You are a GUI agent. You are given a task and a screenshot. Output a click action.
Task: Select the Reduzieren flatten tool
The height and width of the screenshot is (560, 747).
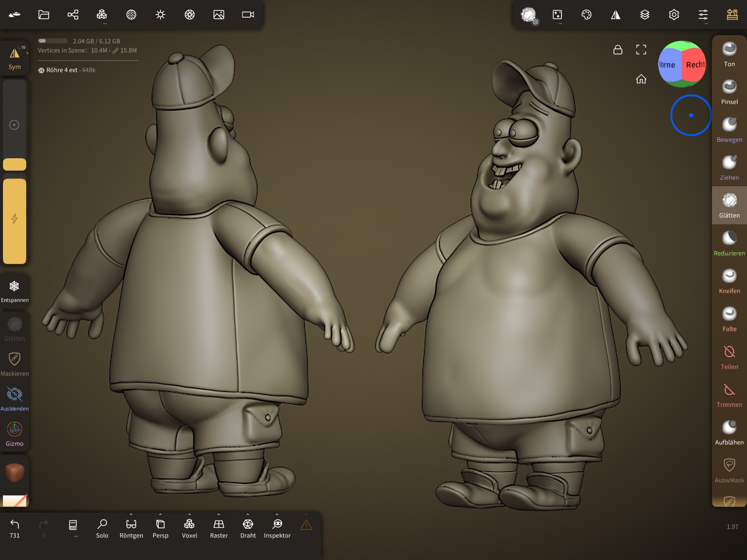[x=729, y=243]
